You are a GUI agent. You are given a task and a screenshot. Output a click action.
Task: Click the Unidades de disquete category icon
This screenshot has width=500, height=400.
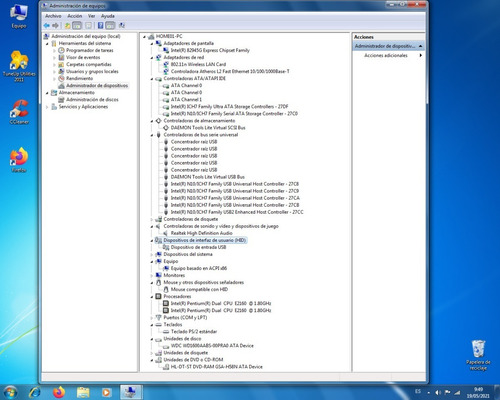point(158,353)
